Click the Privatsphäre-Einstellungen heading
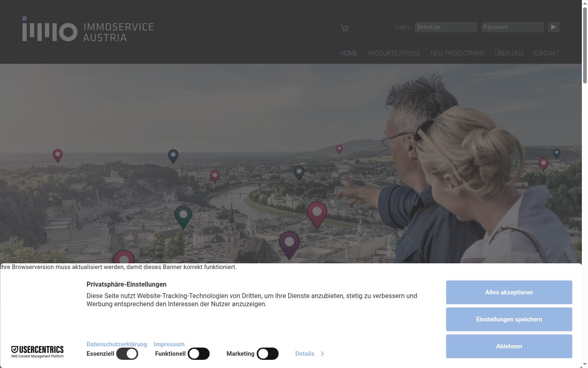The height and width of the screenshot is (368, 588). pos(127,284)
